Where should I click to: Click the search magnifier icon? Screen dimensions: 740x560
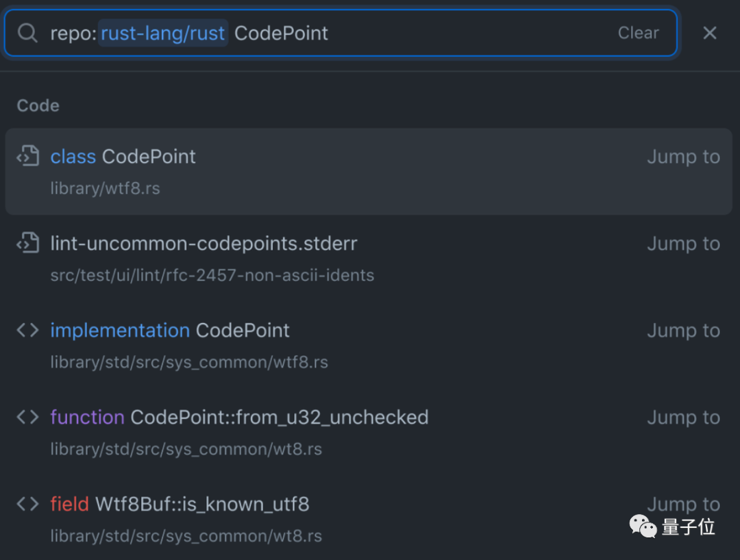pyautogui.click(x=27, y=33)
